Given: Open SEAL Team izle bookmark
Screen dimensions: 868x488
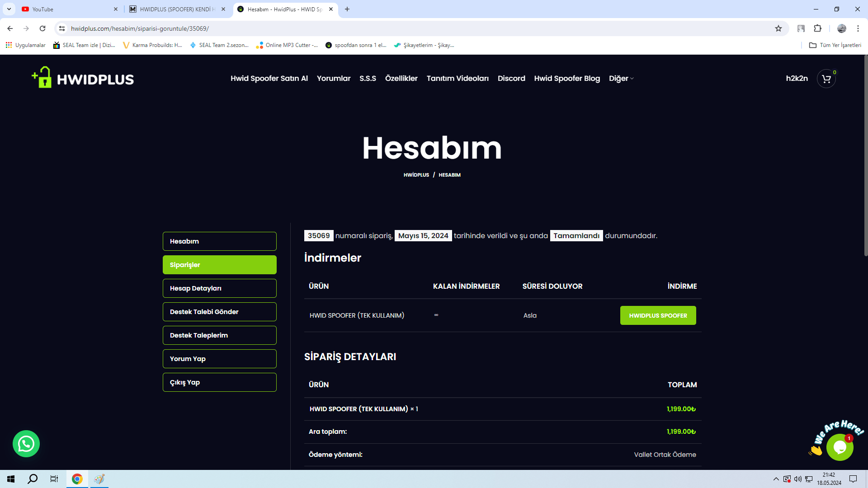Looking at the screenshot, I should click(84, 45).
